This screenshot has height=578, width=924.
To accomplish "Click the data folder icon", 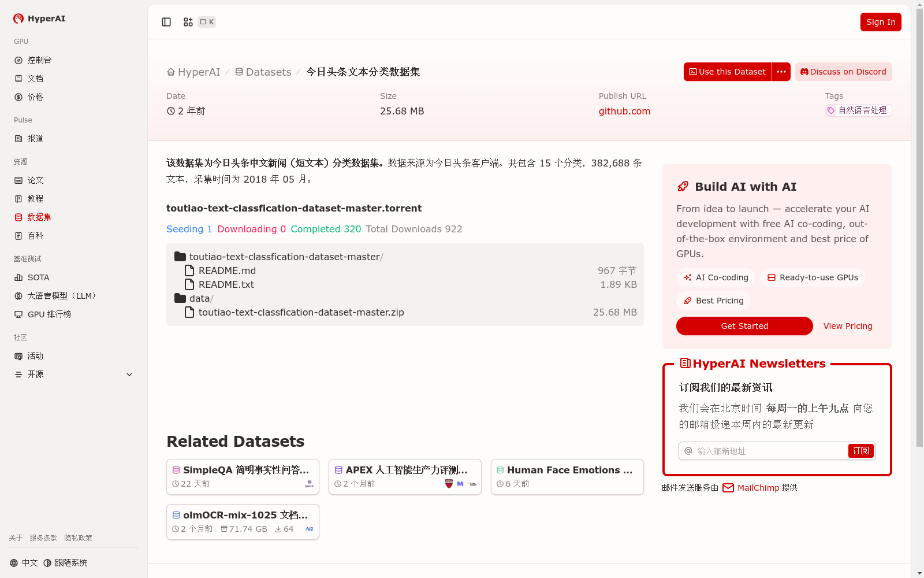I will (x=180, y=298).
